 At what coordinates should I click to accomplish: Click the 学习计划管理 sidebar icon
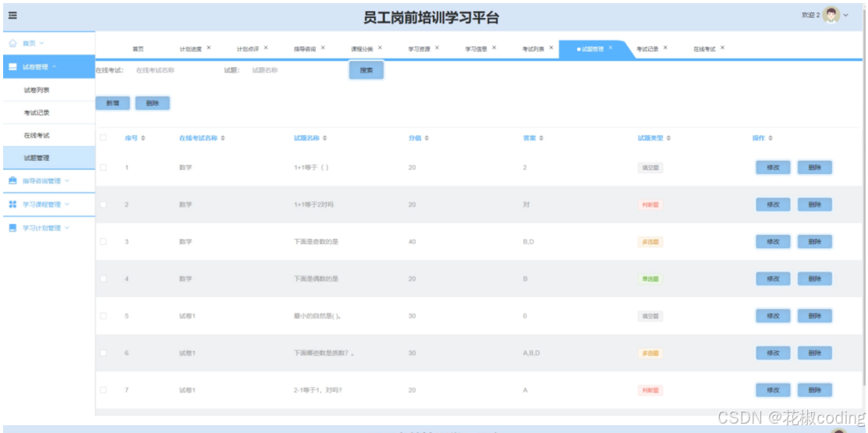(12, 228)
